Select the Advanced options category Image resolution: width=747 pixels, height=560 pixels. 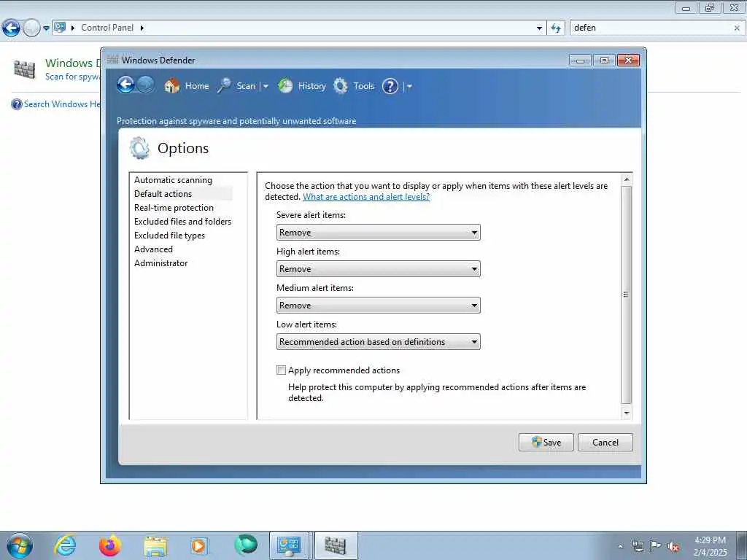tap(153, 249)
